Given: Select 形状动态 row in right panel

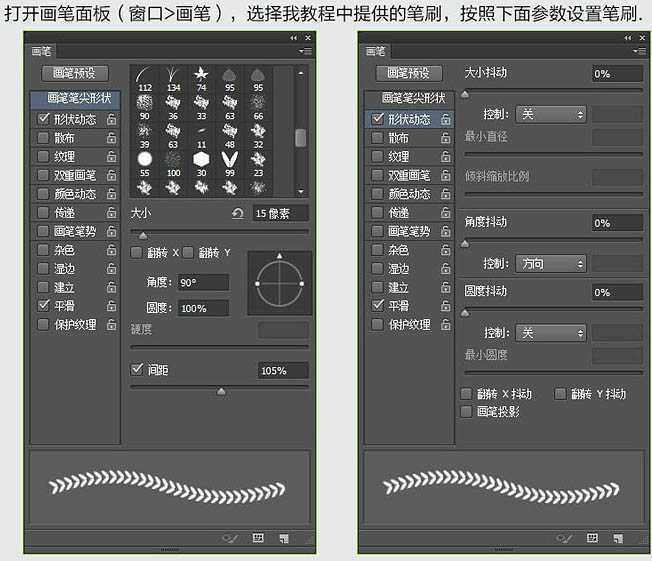Looking at the screenshot, I should (410, 119).
